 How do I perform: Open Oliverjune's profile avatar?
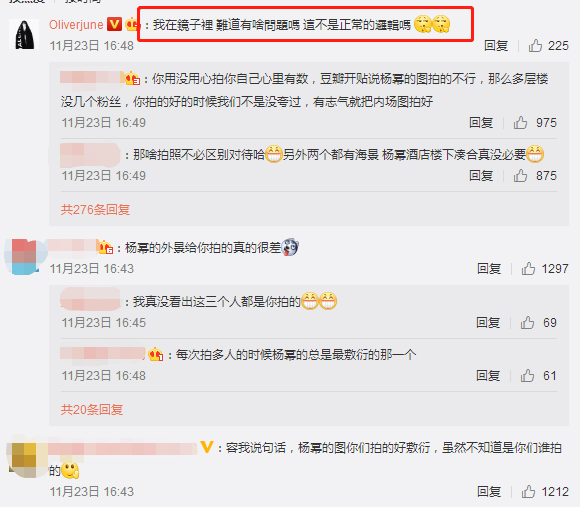(24, 34)
